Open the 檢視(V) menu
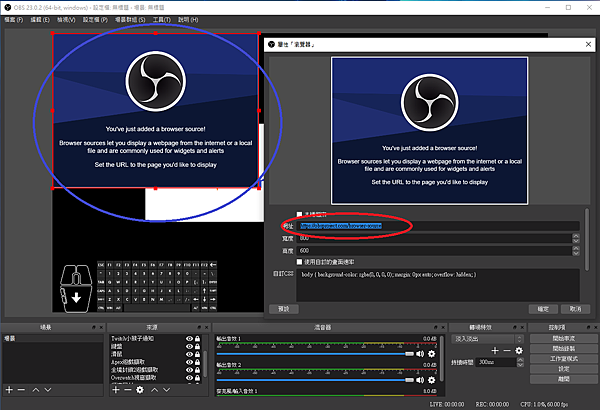The width and height of the screenshot is (600, 410). tap(66, 20)
